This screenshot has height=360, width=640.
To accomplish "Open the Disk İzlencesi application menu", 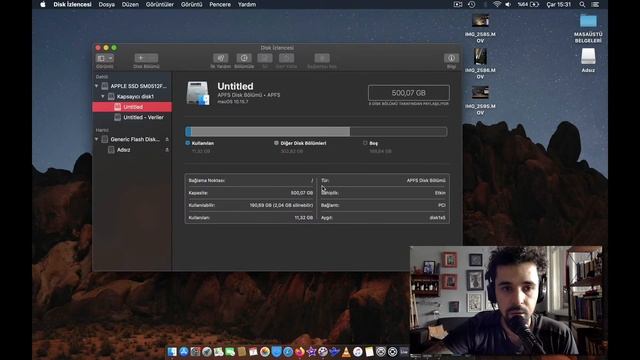I will tap(72, 4).
